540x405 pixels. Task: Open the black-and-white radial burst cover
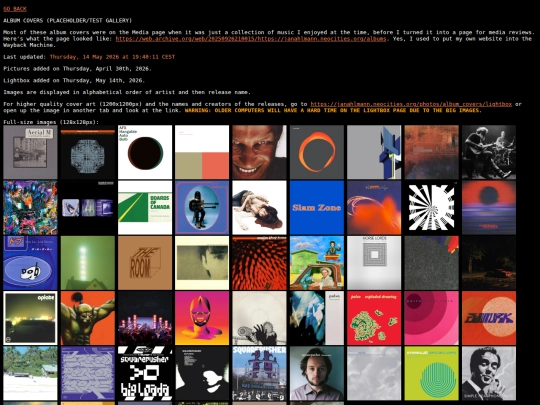coord(432,208)
